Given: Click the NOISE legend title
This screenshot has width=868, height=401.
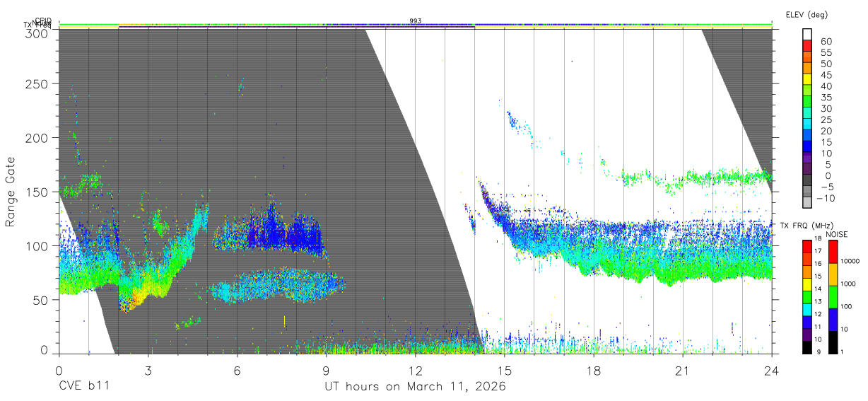Looking at the screenshot, I should (835, 234).
